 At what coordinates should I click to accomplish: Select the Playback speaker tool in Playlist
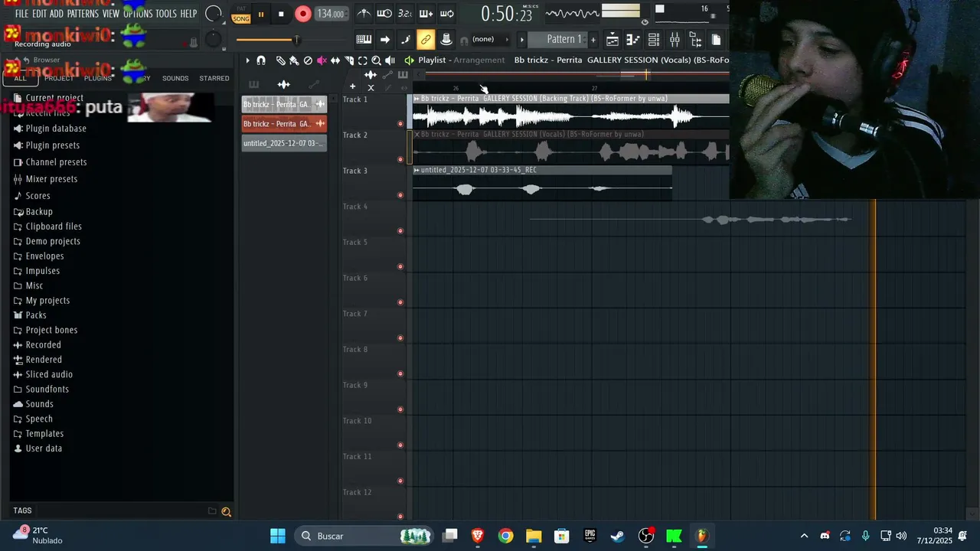(390, 60)
